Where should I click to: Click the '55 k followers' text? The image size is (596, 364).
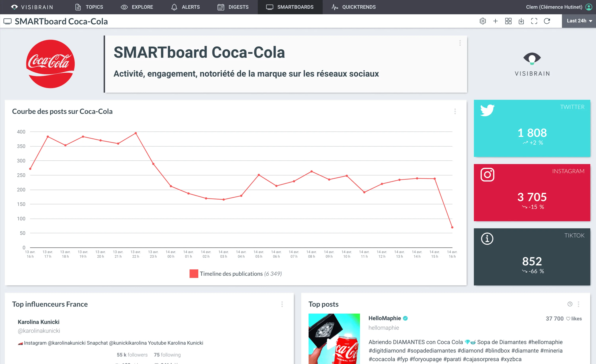[132, 355]
